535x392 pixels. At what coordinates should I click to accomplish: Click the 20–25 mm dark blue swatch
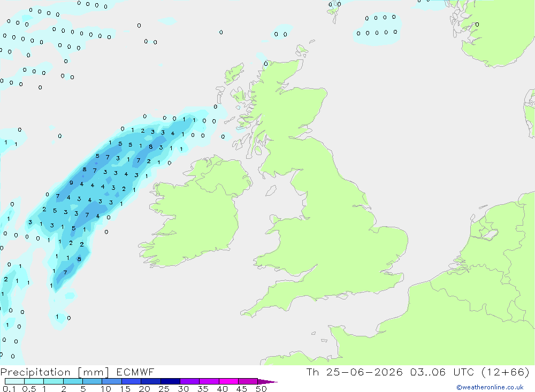click(150, 381)
